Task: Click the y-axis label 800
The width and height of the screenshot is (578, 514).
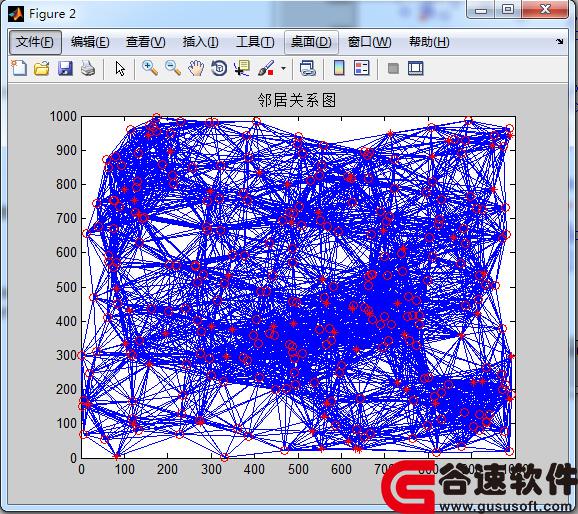Action: tap(66, 184)
